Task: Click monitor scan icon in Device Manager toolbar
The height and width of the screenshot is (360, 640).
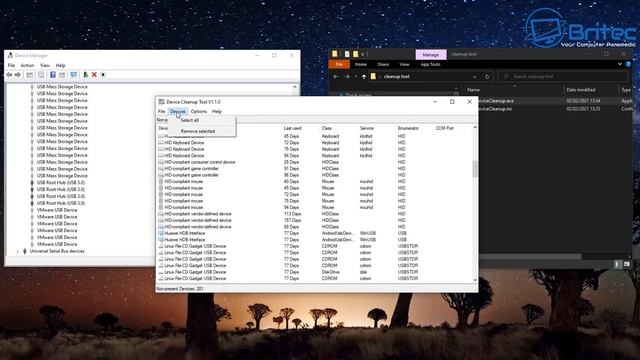Action: coord(73,75)
